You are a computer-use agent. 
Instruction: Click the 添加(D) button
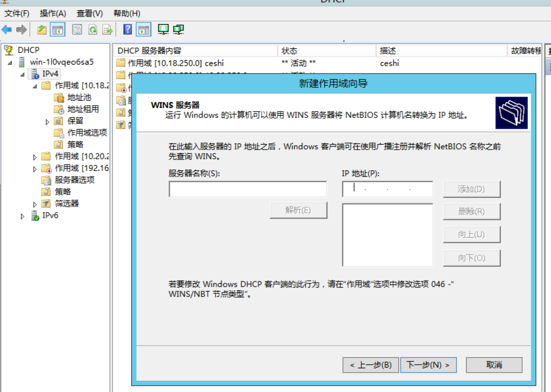click(472, 189)
